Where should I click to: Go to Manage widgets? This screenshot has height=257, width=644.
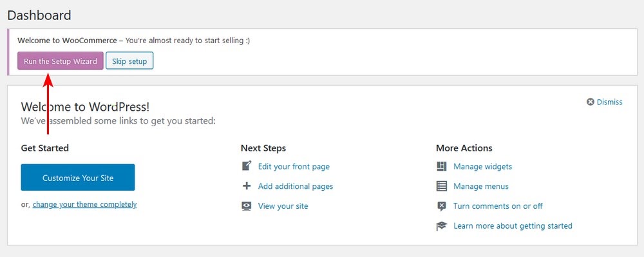[x=482, y=166]
